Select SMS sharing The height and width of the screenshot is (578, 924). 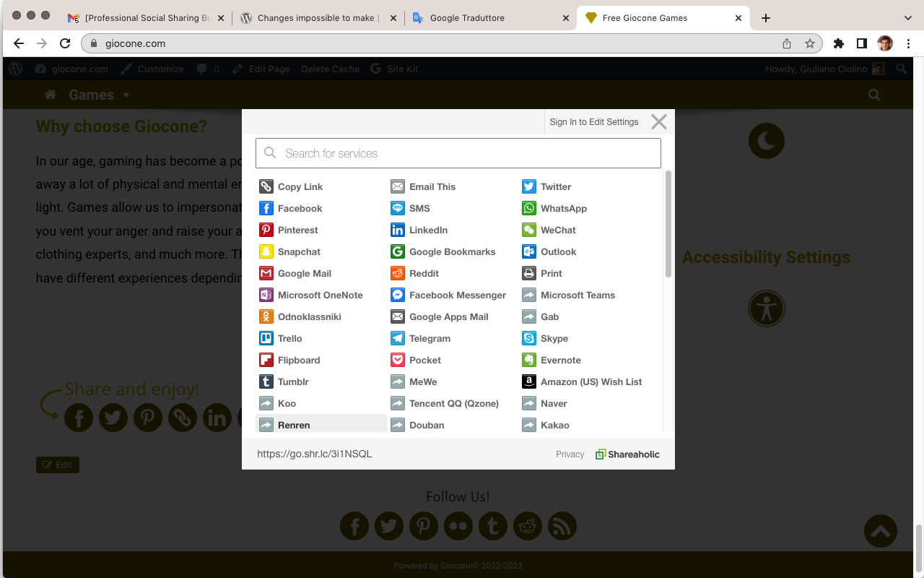410,208
